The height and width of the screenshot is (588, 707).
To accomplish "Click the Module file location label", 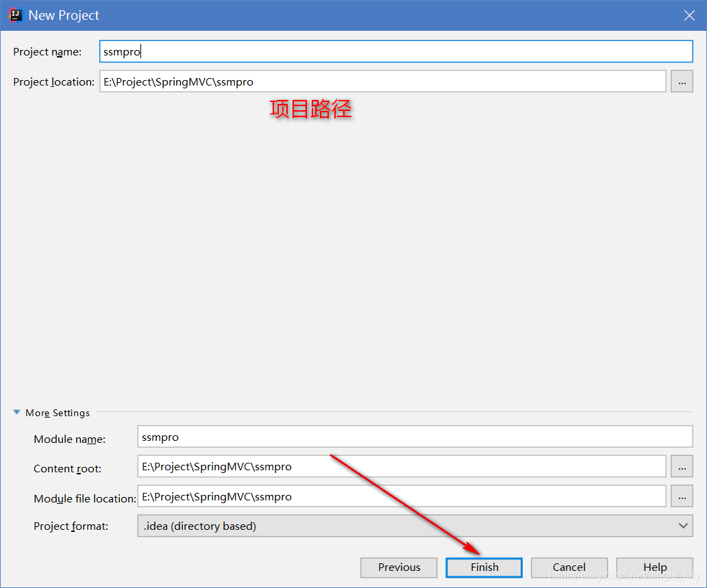I will coord(85,499).
